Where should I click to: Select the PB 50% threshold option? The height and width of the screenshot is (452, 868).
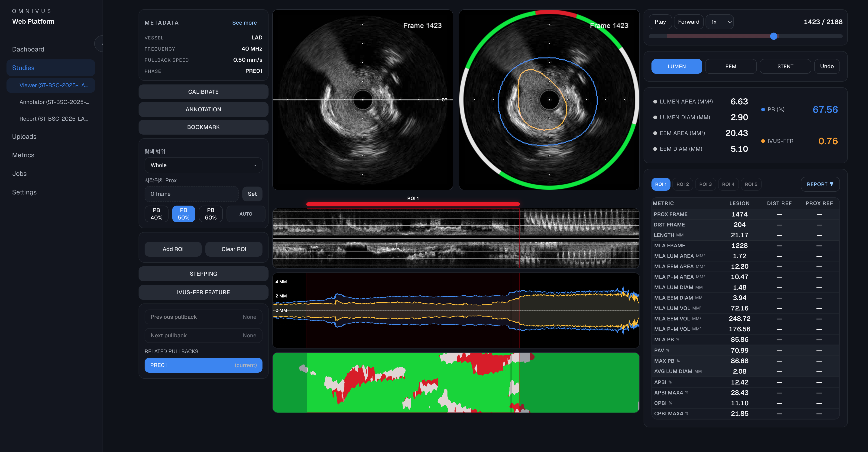(183, 213)
